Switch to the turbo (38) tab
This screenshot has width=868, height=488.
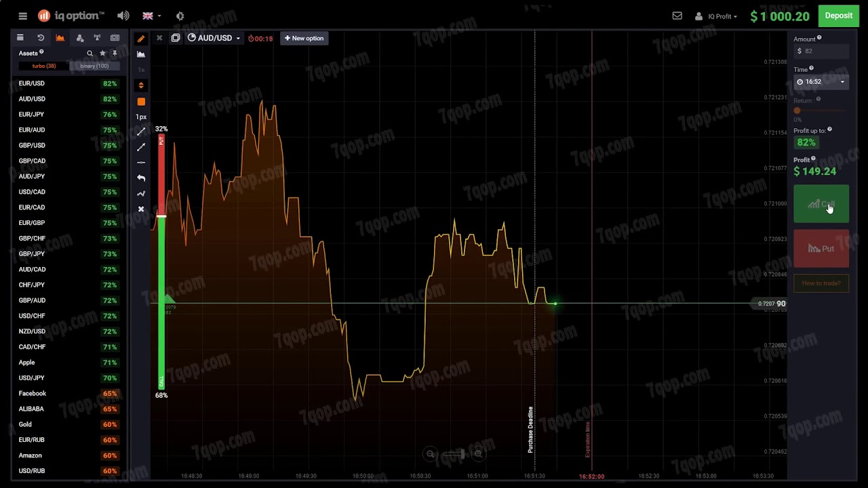44,66
